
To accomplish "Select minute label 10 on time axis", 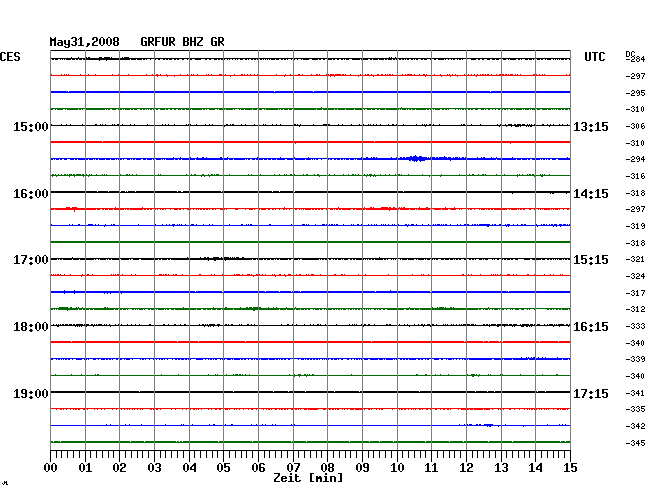I will point(397,468).
